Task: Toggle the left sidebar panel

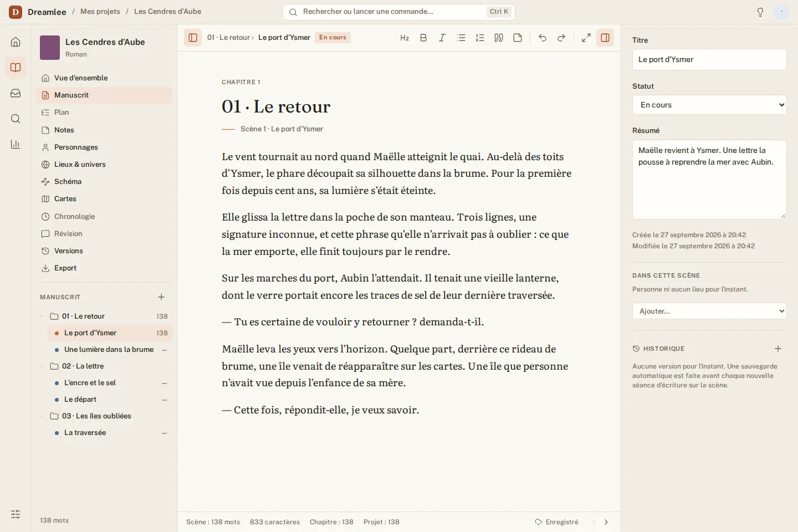Action: [x=193, y=38]
